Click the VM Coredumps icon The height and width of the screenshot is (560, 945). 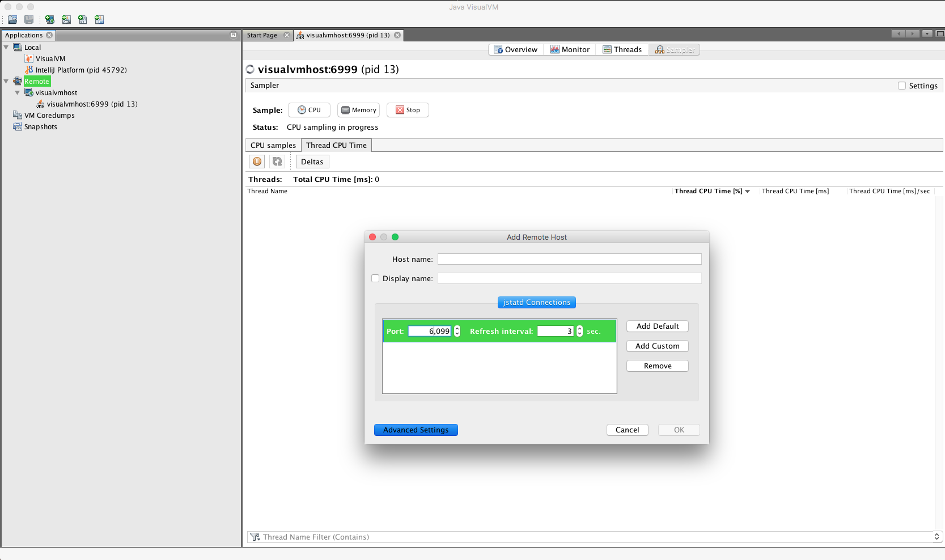click(18, 116)
